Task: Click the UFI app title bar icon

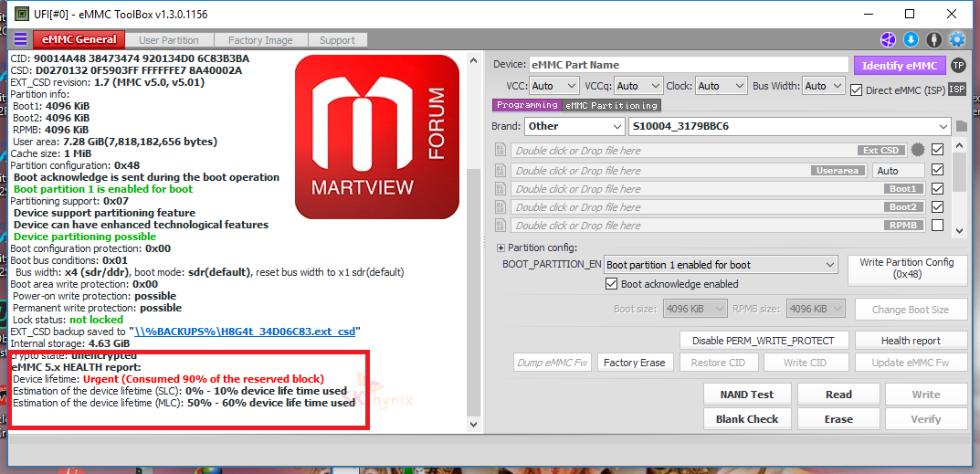Action: (21, 13)
